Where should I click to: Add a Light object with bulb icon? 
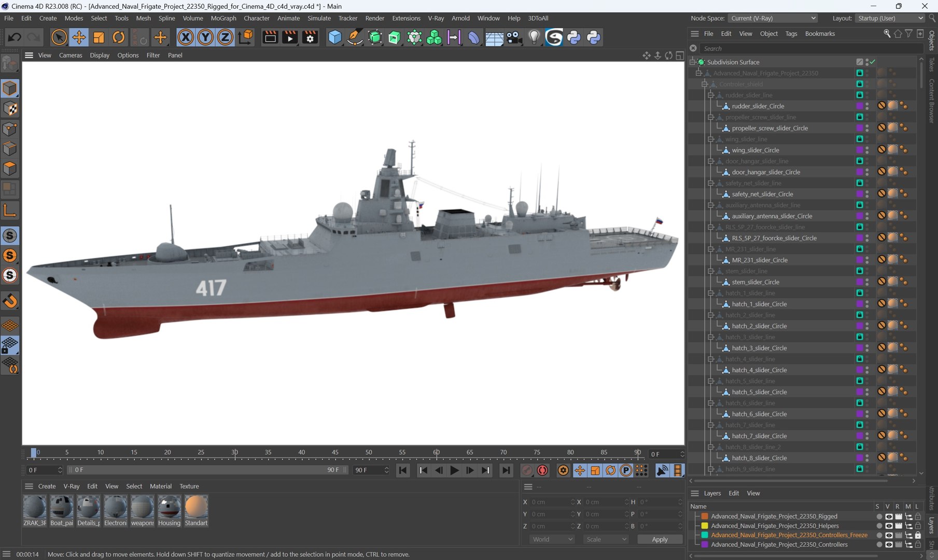(534, 37)
